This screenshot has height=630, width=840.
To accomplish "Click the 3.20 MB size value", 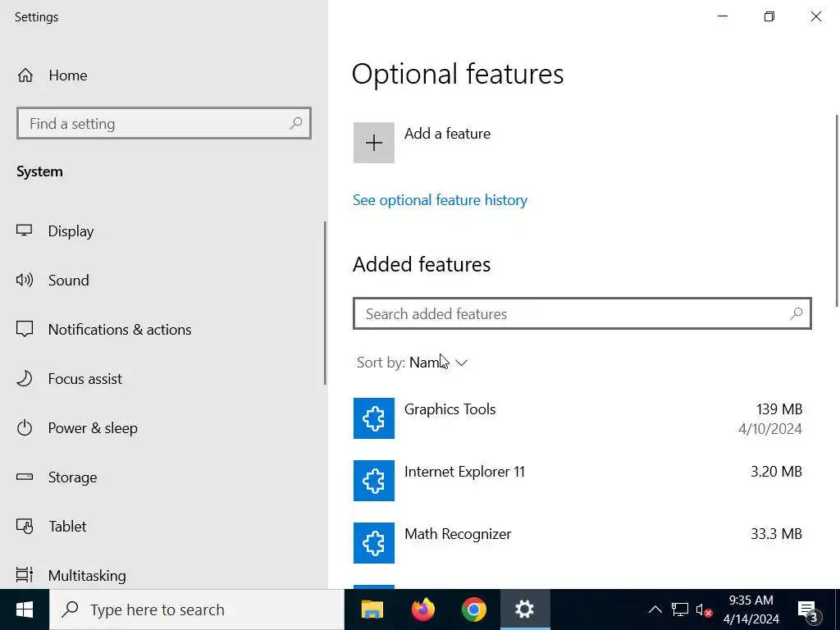I will tap(776, 472).
